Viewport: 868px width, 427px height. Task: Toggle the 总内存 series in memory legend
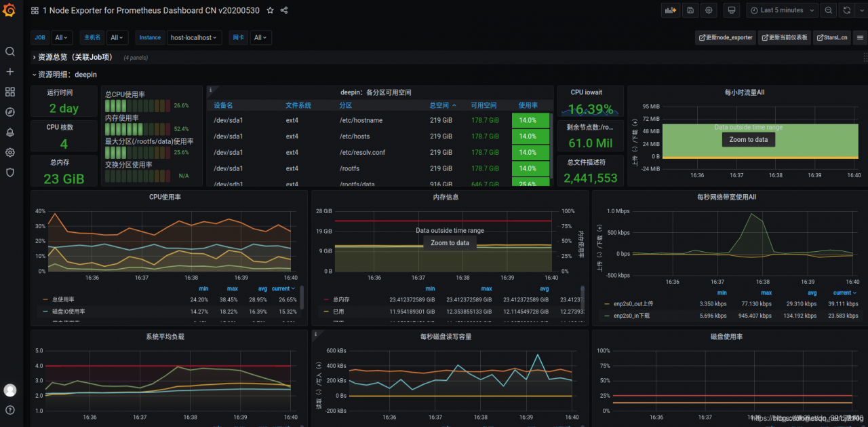pos(342,299)
